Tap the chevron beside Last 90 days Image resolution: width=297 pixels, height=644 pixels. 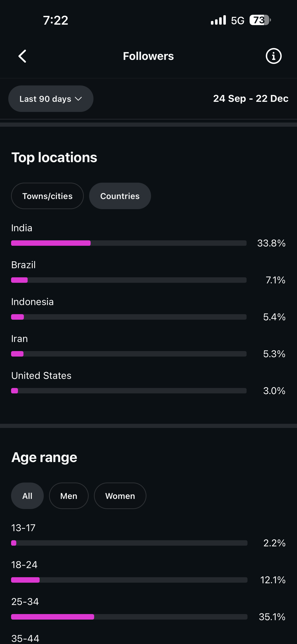click(78, 99)
